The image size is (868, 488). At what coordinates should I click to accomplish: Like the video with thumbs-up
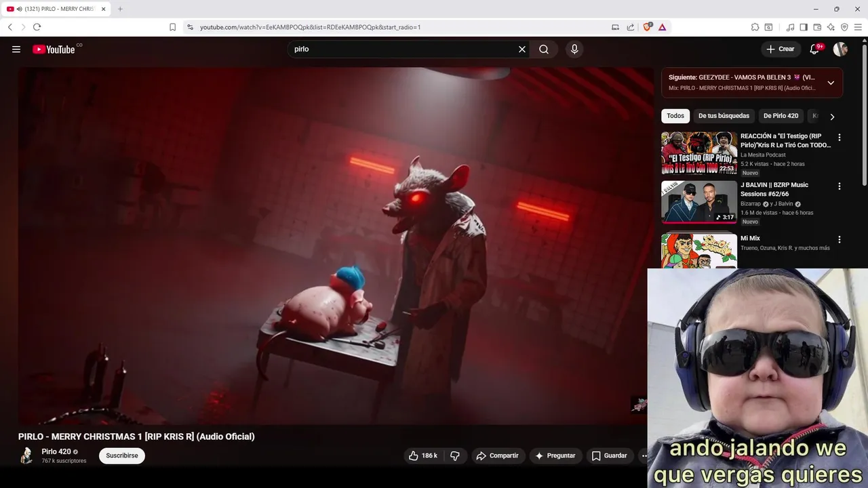click(x=423, y=455)
